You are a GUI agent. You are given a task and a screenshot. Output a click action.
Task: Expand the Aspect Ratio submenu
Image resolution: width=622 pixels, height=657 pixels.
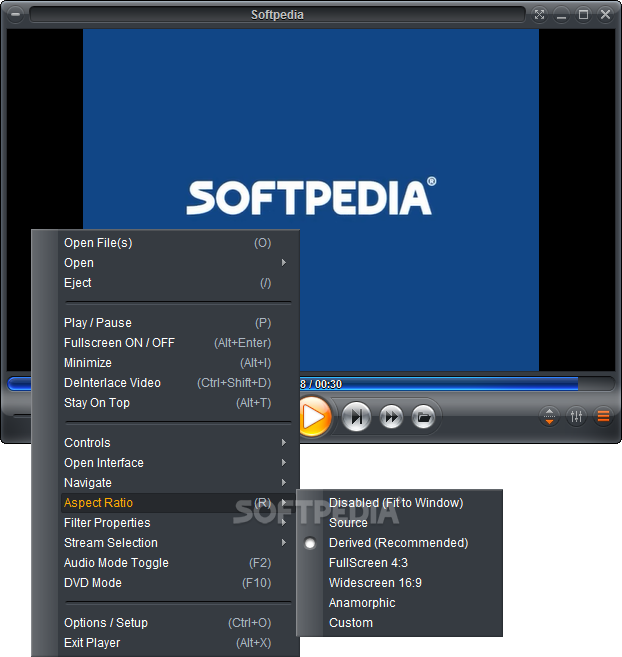(x=178, y=503)
